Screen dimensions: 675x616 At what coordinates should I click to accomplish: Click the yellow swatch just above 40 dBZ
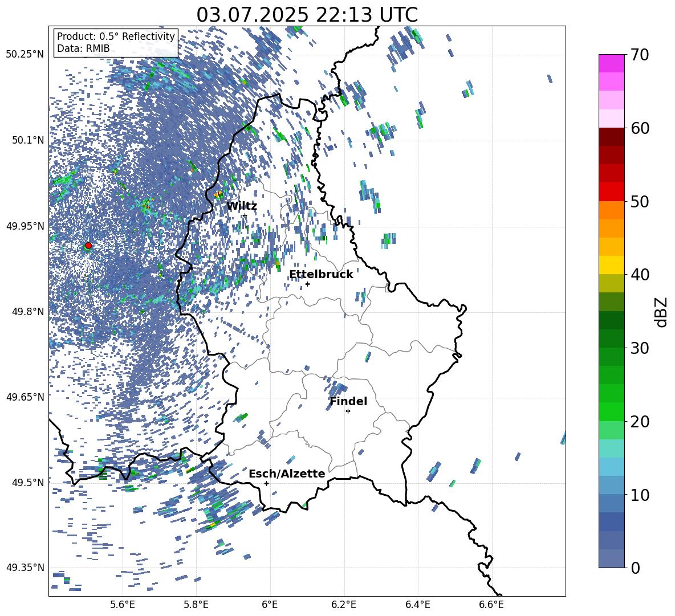611,265
